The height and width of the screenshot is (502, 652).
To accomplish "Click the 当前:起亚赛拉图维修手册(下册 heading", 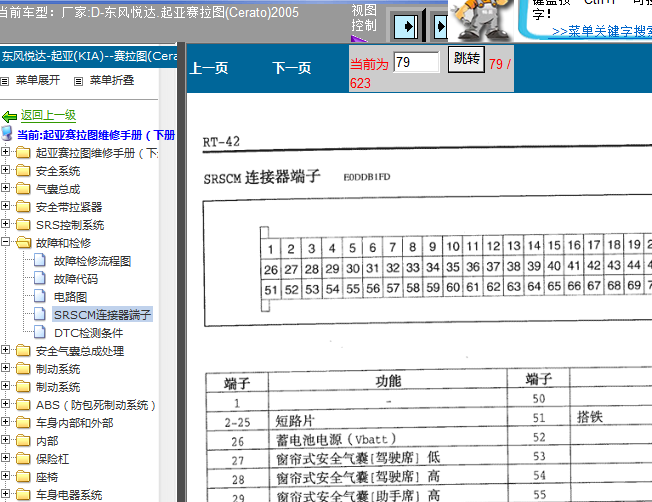I will point(96,135).
